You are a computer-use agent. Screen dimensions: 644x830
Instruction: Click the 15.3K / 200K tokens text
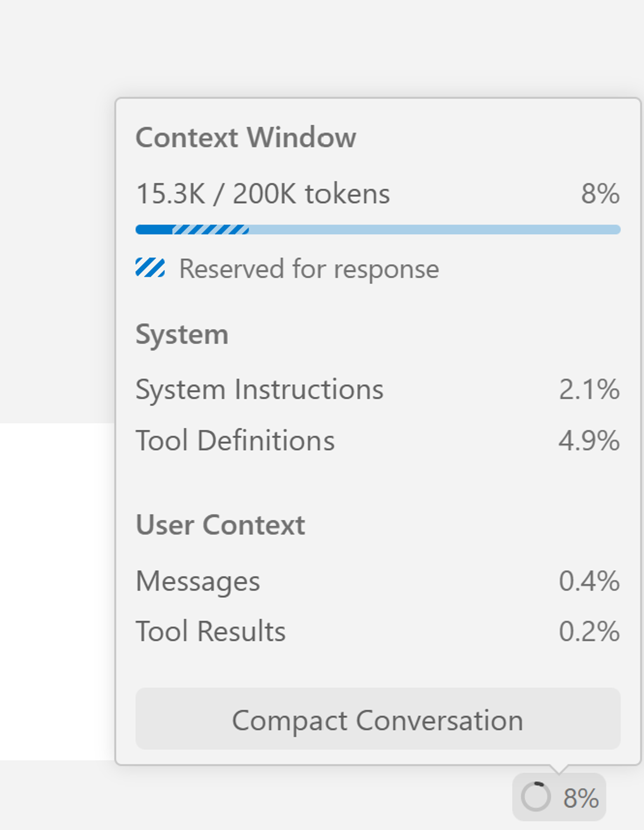click(x=263, y=192)
